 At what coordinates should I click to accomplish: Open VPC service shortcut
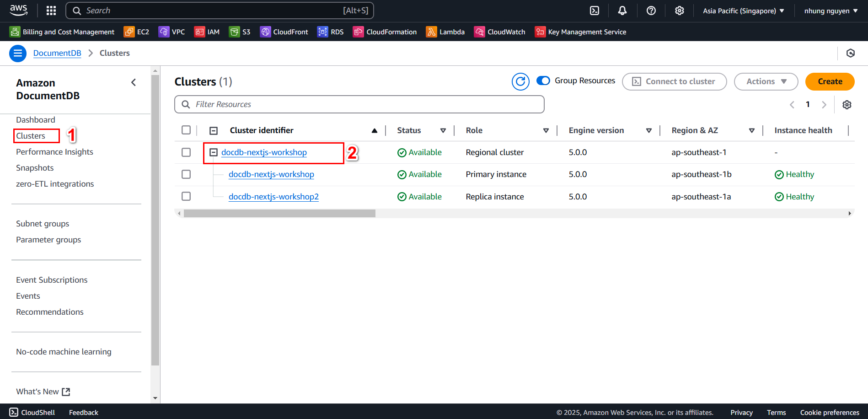[171, 32]
